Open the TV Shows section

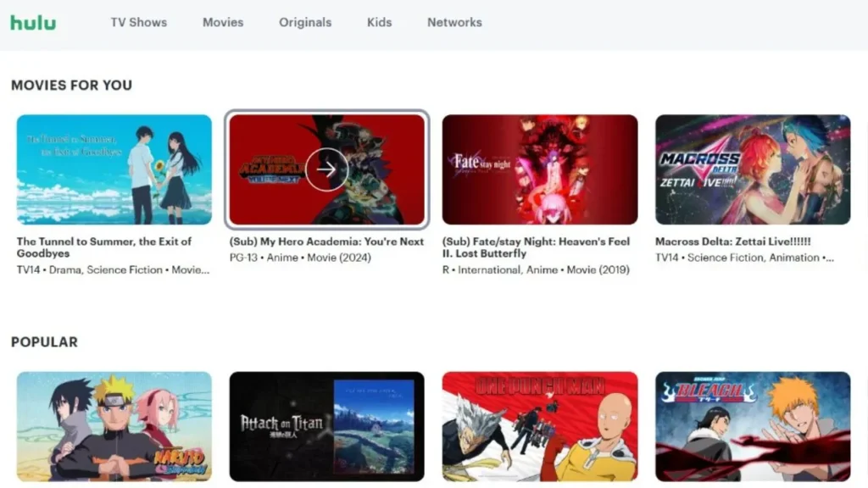coord(138,23)
